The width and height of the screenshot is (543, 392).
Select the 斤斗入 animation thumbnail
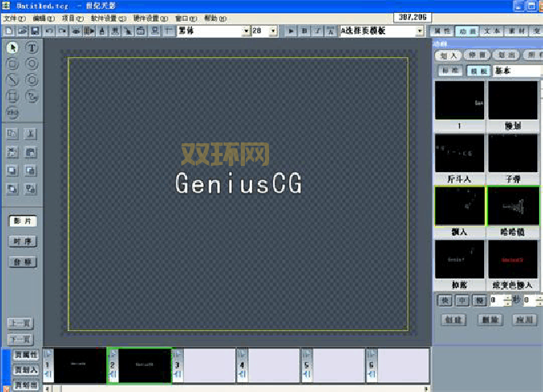459,153
